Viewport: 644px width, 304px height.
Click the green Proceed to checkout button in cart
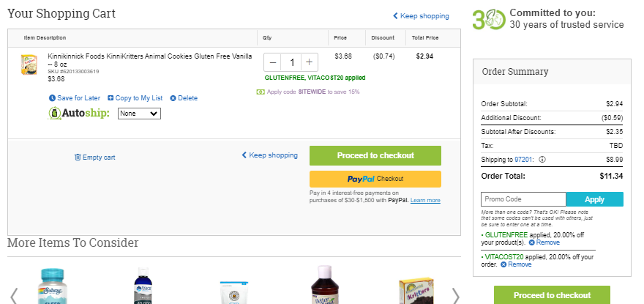pos(375,155)
